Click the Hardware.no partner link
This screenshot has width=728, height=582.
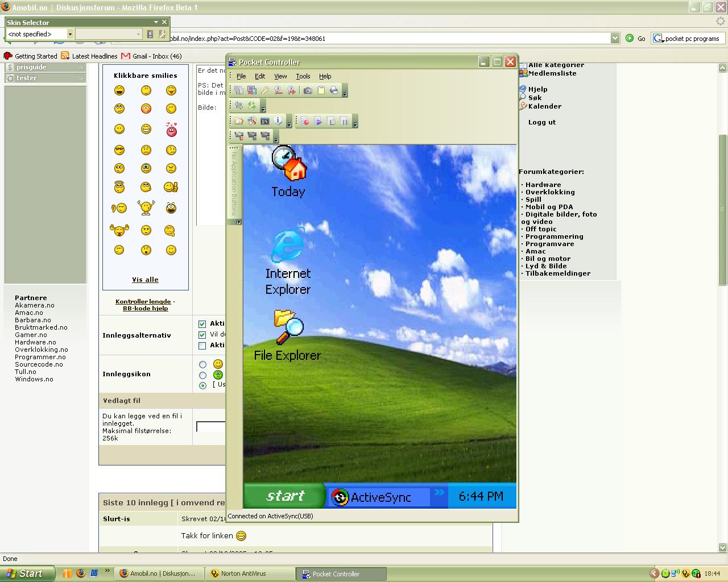tap(35, 342)
